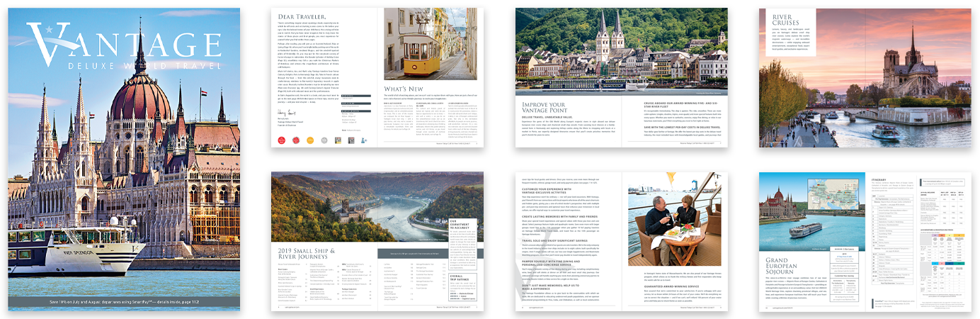
Task: Click the "Dear Traveler" heading
Action: click(302, 17)
